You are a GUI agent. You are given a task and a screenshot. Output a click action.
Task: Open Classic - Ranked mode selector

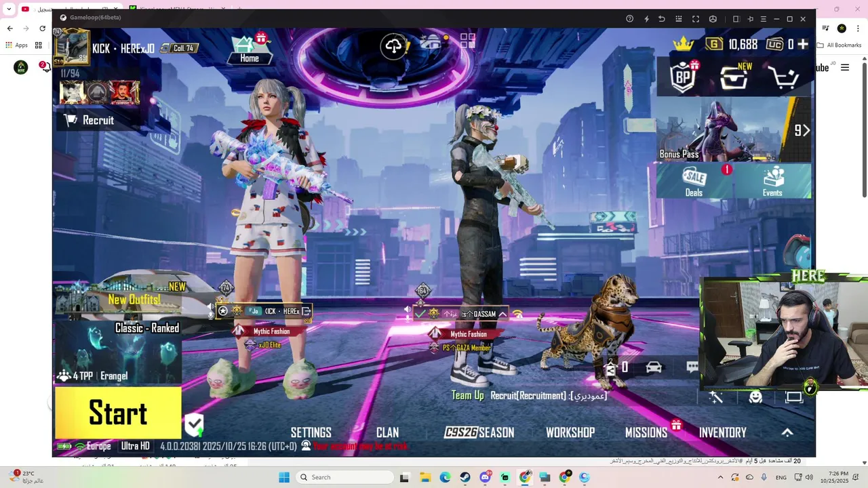(118, 352)
